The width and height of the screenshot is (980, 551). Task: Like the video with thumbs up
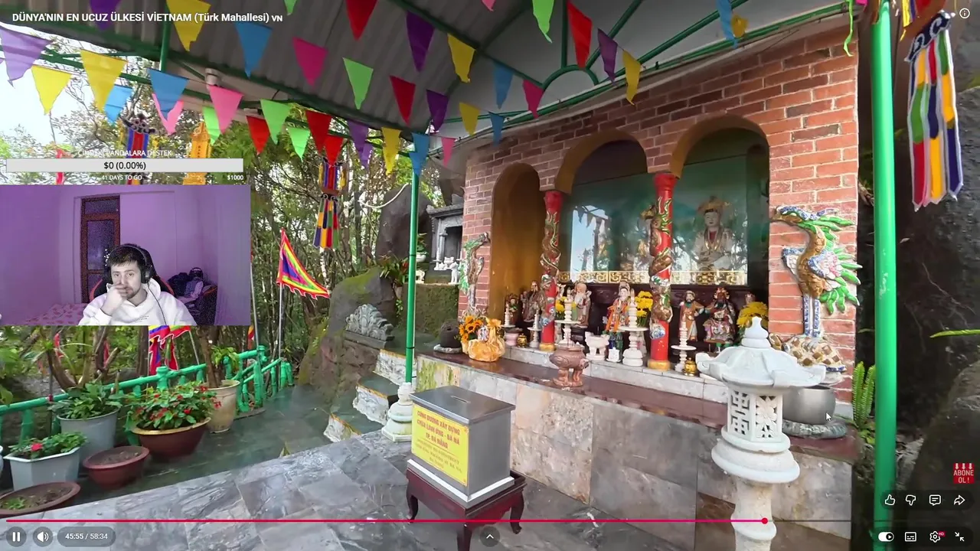890,500
